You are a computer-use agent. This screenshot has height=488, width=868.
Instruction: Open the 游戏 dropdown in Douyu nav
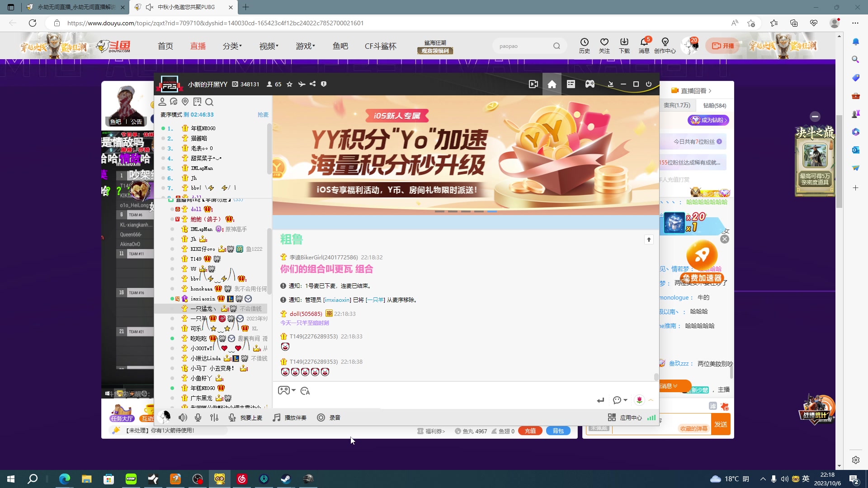pyautogui.click(x=306, y=46)
